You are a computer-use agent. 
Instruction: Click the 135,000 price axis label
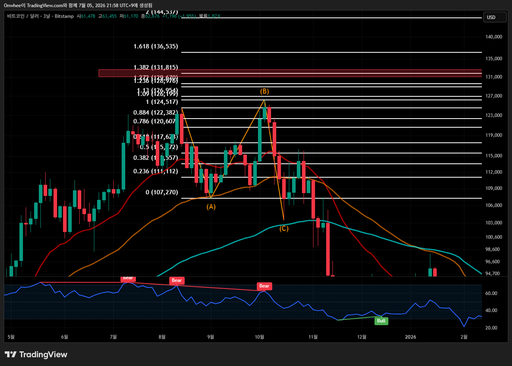coord(494,59)
